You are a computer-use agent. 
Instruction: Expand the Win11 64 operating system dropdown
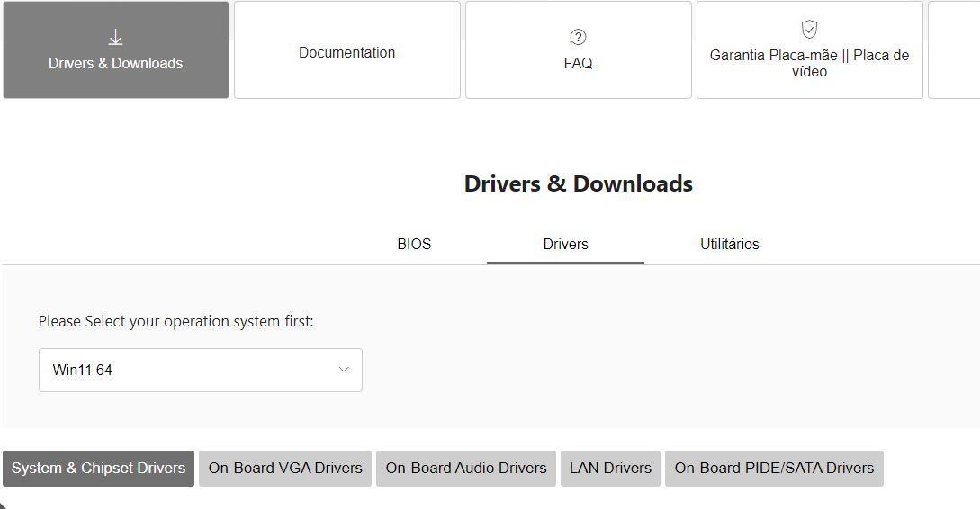tap(201, 370)
